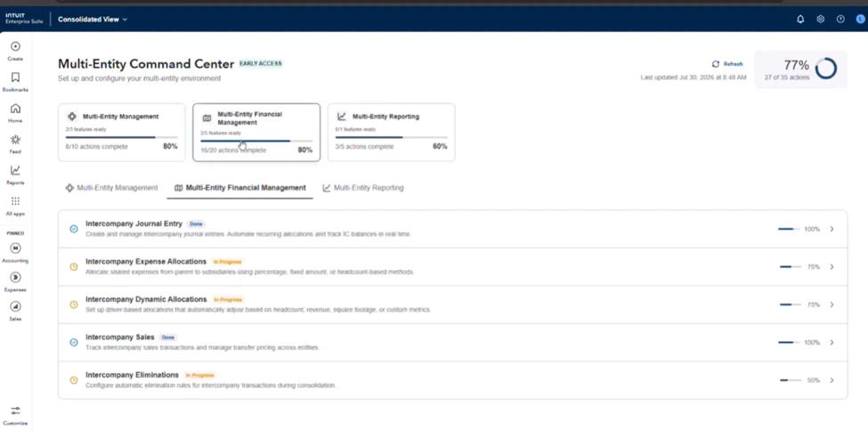The height and width of the screenshot is (431, 868).
Task: Click the Intercompany Expense Allocations clock icon
Action: [x=74, y=266]
